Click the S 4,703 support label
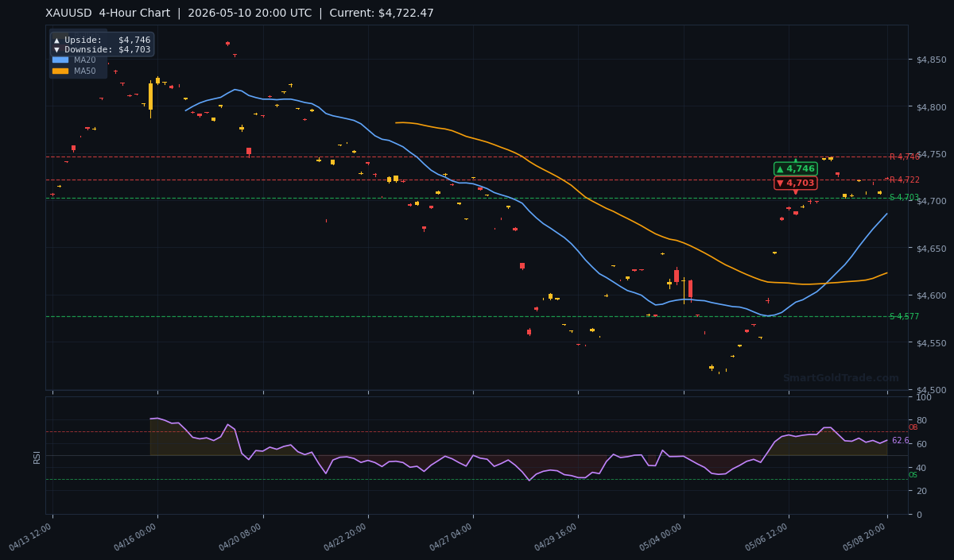Viewport: 954px width, 560px height. coord(904,198)
